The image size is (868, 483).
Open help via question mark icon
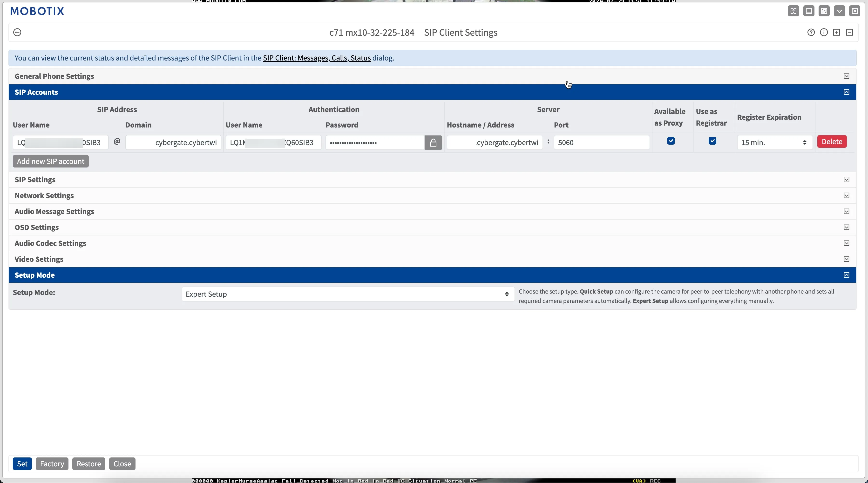click(x=811, y=32)
